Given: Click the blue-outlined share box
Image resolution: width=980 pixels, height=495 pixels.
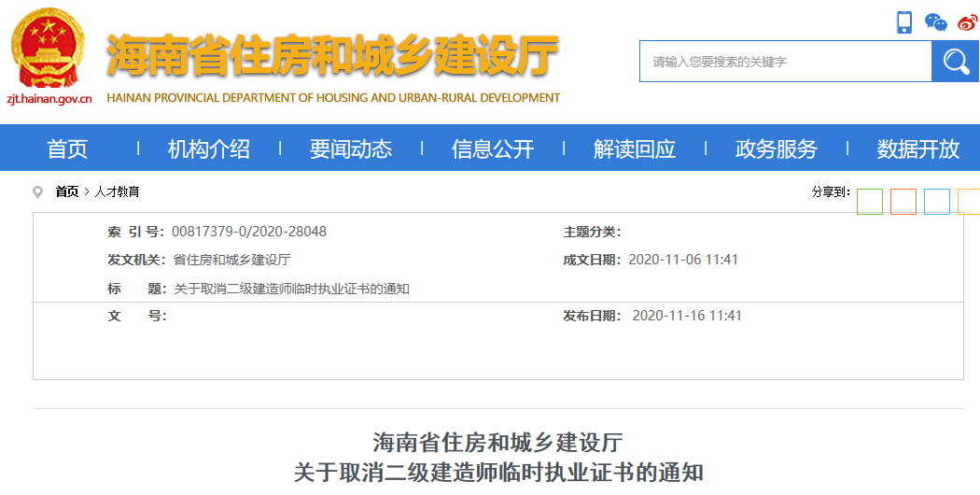Looking at the screenshot, I should tap(937, 202).
